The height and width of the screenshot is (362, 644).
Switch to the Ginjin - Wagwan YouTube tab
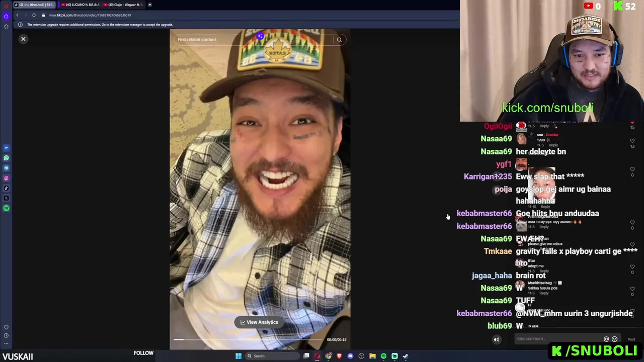click(123, 5)
